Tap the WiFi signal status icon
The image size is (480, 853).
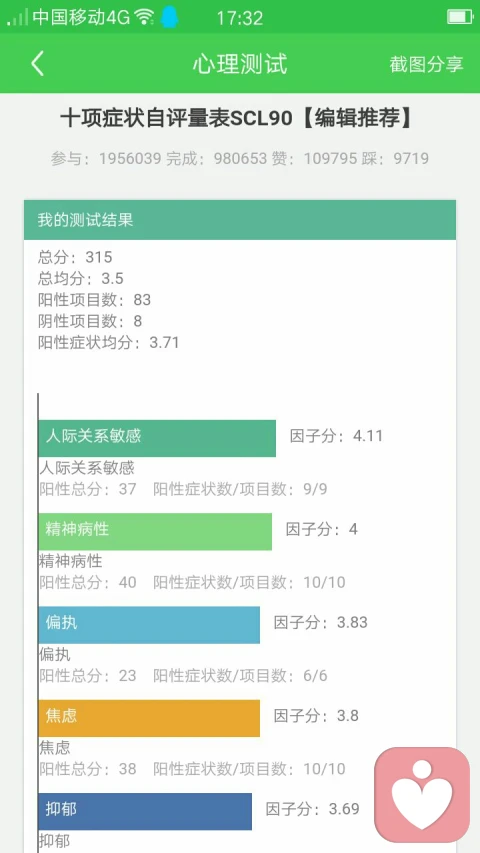coord(144,17)
